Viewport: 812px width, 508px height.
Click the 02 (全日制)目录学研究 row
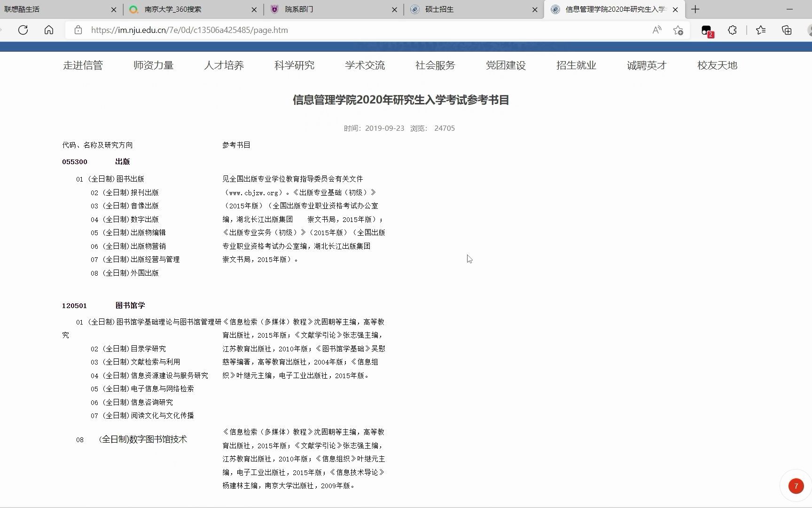tap(128, 349)
